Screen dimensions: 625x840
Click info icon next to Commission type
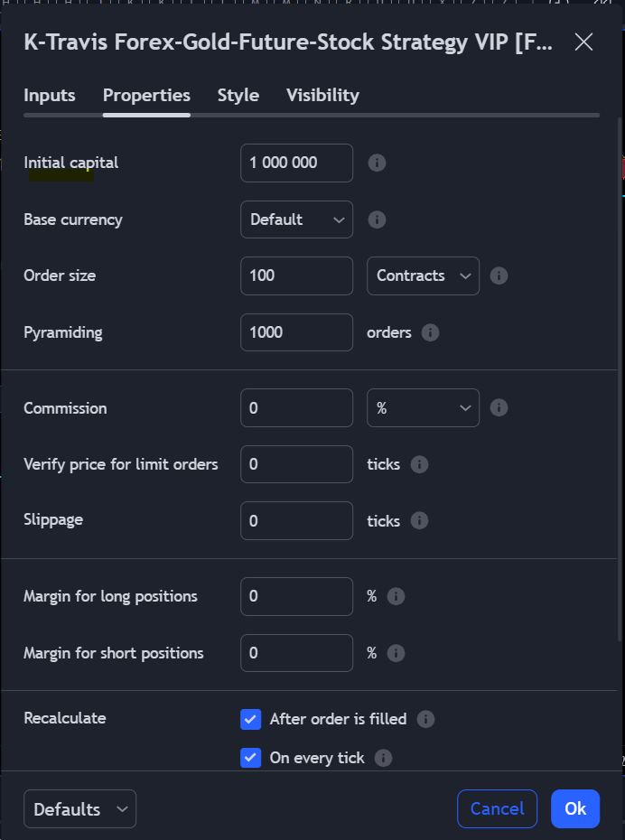[x=499, y=408]
